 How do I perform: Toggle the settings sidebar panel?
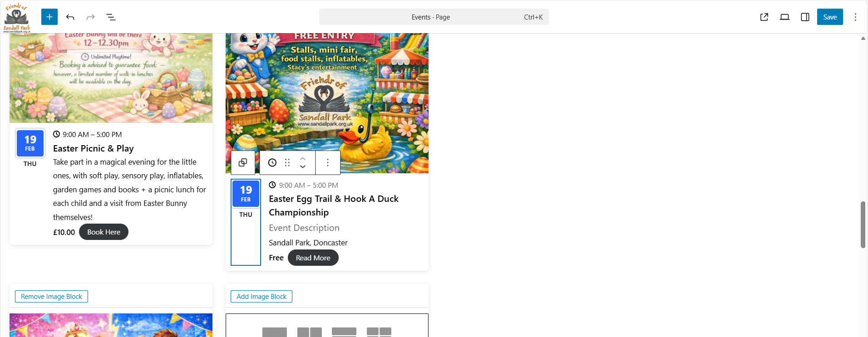805,17
